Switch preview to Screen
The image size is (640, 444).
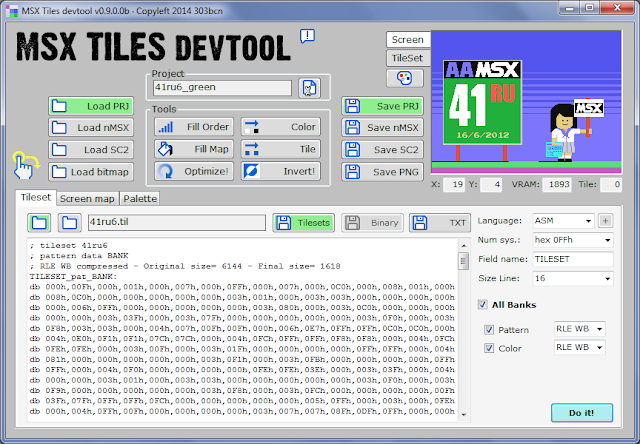[x=408, y=40]
